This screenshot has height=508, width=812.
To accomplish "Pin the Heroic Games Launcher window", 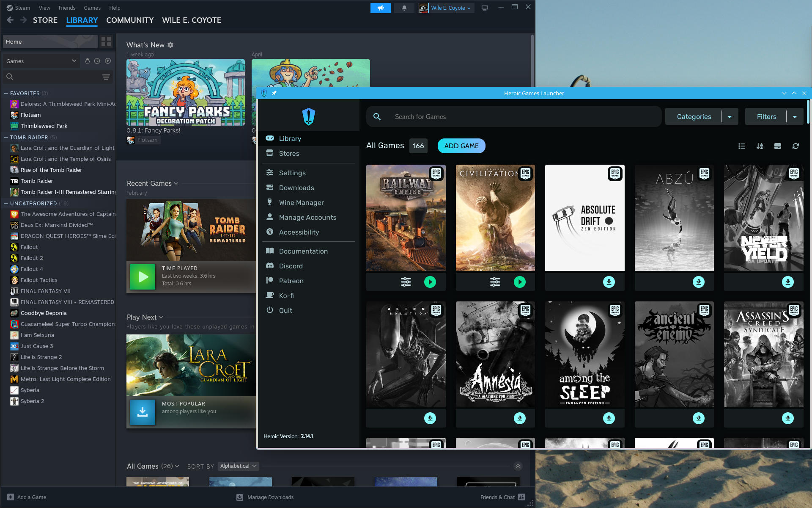I will (x=274, y=93).
